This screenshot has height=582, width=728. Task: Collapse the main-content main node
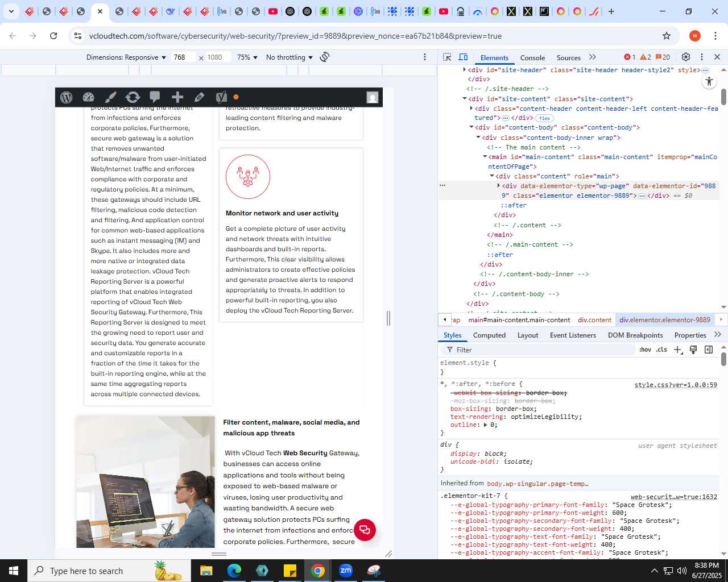point(485,156)
